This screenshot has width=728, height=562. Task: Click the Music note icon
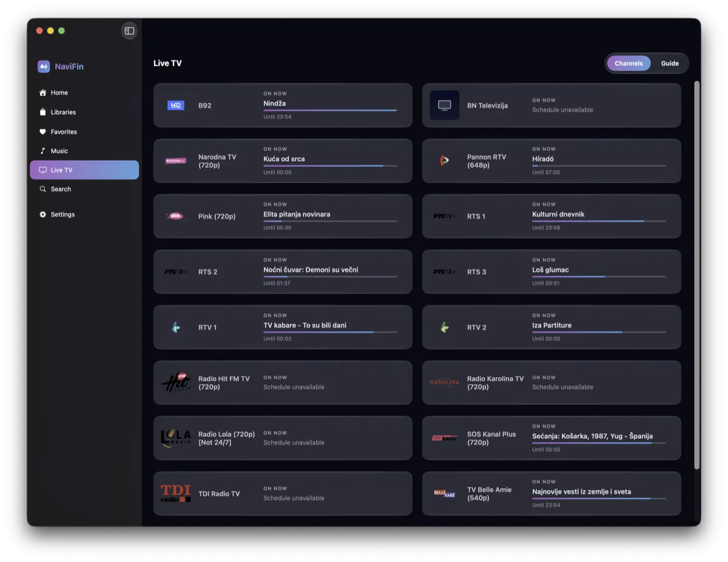[x=42, y=151]
